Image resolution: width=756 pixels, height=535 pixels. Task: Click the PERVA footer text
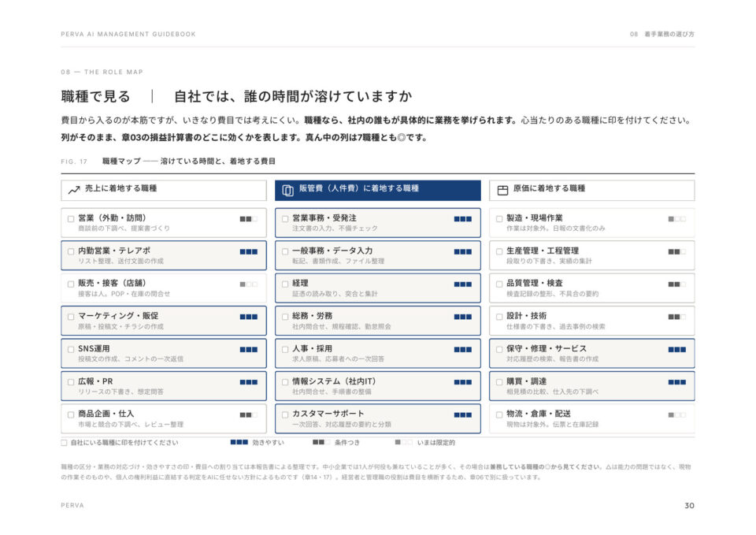(72, 505)
